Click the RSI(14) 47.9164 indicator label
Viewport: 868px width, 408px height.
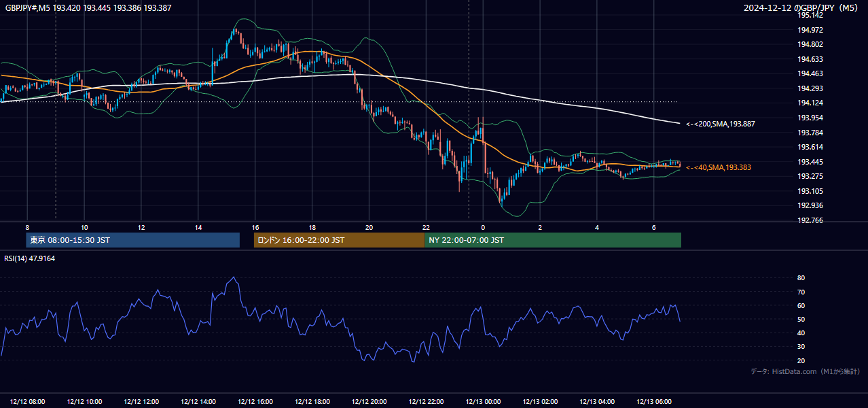pos(30,258)
